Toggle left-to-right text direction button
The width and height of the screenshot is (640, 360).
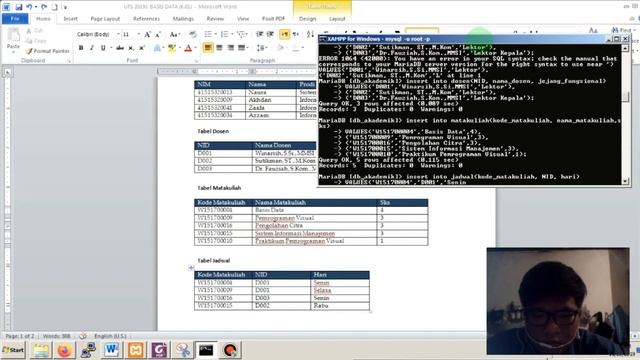(285, 34)
